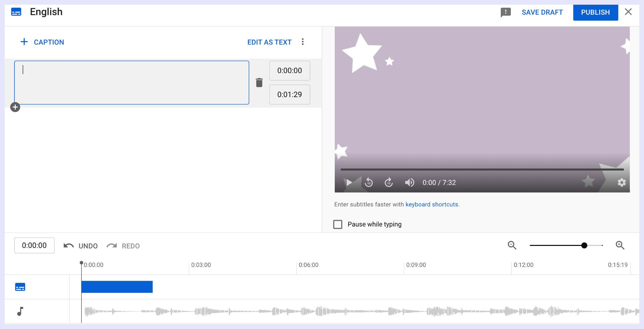Viewport: 644px width, 329px height.
Task: Enable Pause while typing checkbox
Action: pyautogui.click(x=338, y=224)
